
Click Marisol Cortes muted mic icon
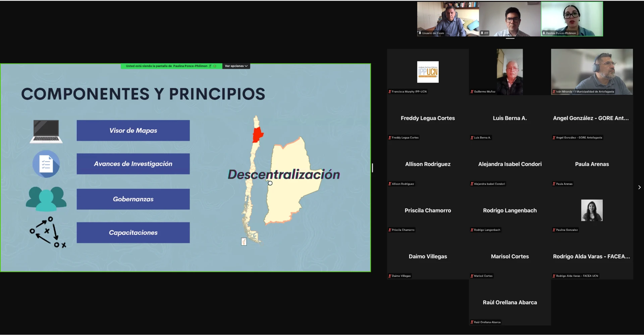pyautogui.click(x=472, y=276)
